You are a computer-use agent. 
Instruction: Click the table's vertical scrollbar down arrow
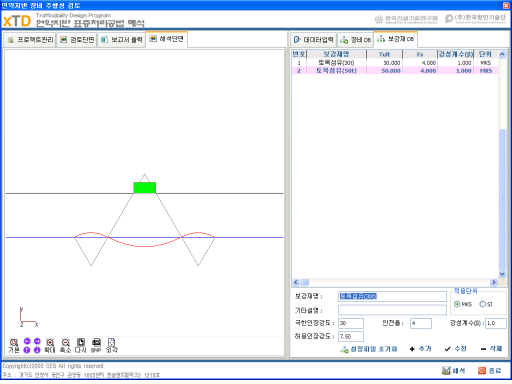502,274
